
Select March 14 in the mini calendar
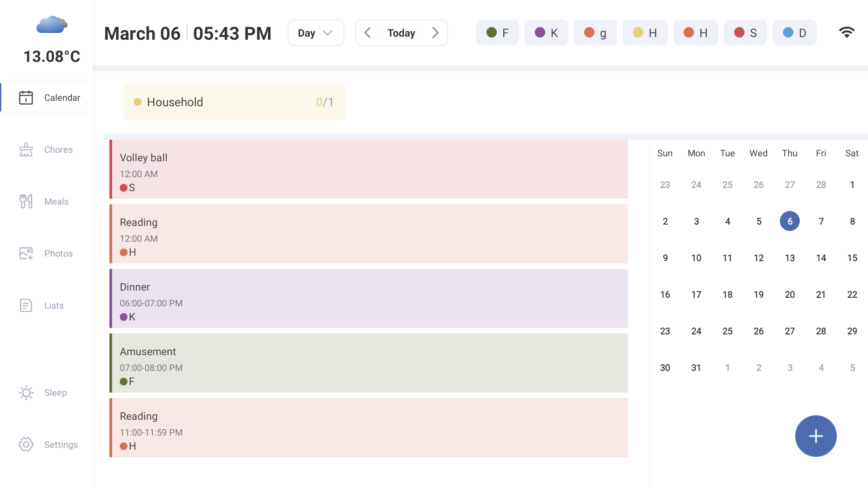pos(821,258)
